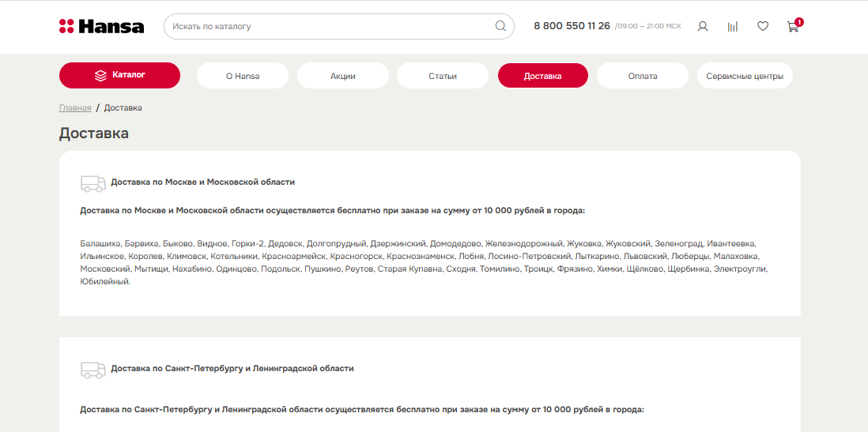Click the Hansa logo

pyautogui.click(x=101, y=26)
